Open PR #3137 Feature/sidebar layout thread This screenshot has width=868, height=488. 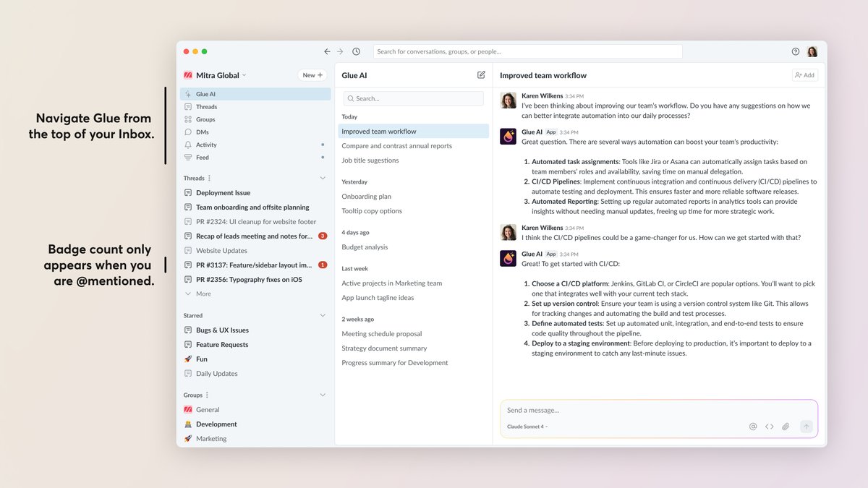(x=255, y=265)
